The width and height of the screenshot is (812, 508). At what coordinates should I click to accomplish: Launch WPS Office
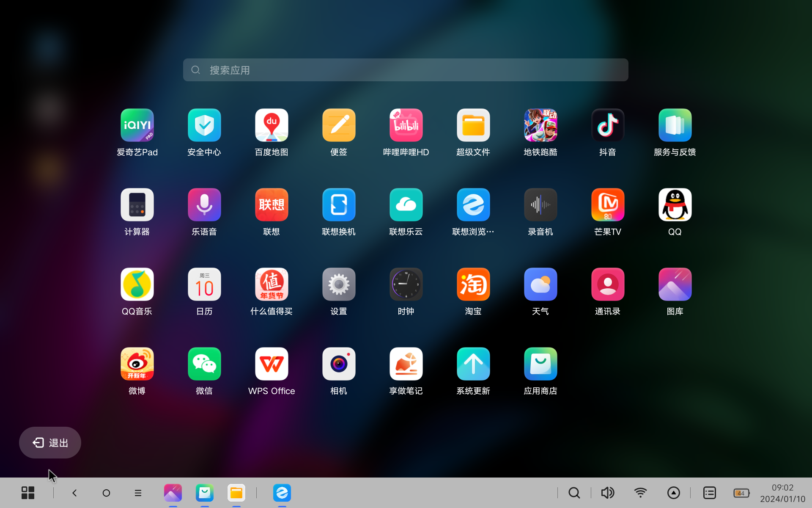(272, 364)
